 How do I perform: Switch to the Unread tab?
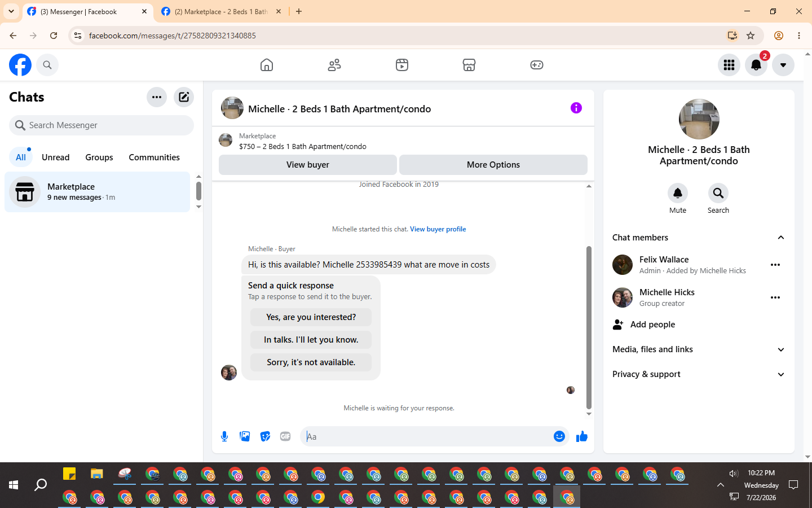tap(56, 157)
